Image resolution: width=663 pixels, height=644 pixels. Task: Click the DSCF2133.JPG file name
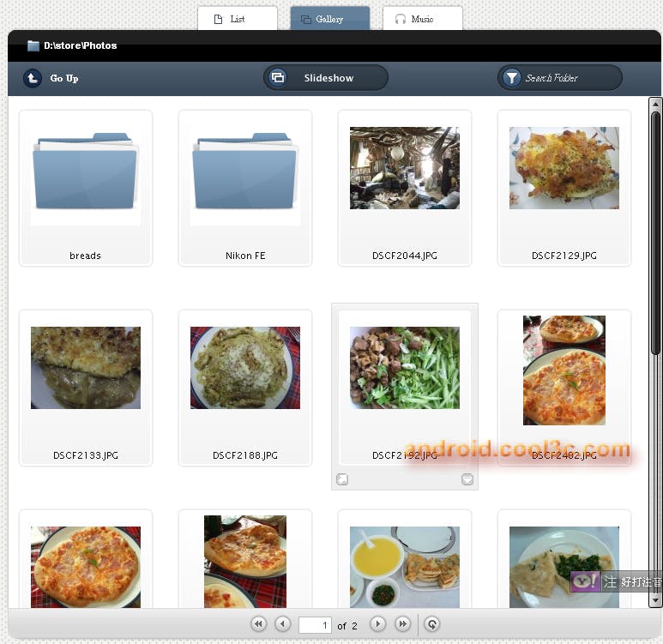coord(86,455)
